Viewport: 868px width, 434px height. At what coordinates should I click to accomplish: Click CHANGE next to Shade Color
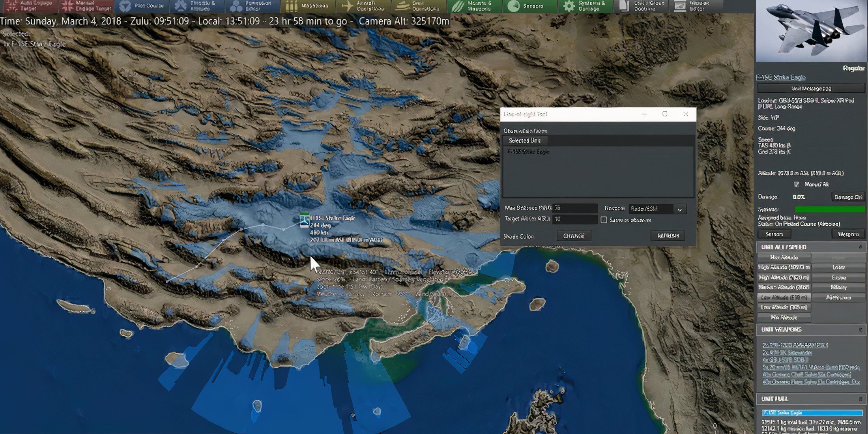point(574,236)
